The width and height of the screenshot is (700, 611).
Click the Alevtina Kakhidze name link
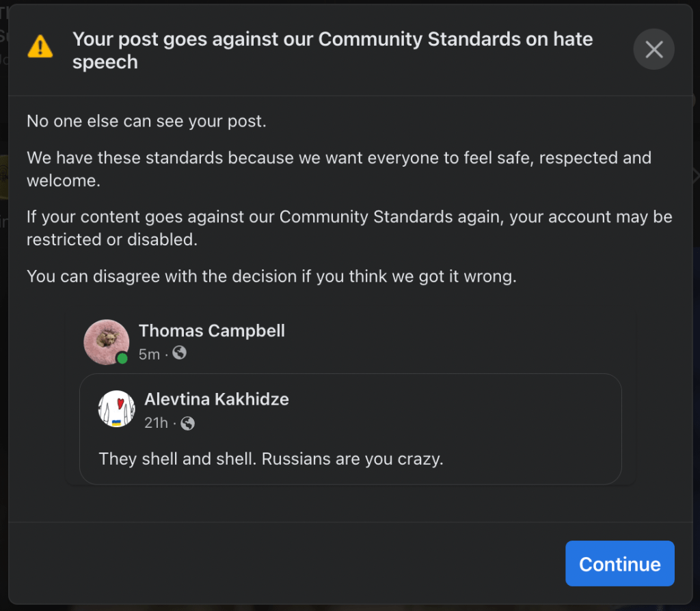tap(217, 399)
